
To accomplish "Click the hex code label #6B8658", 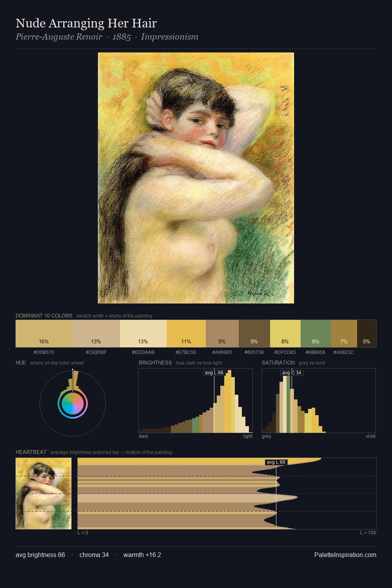I will [x=316, y=352].
